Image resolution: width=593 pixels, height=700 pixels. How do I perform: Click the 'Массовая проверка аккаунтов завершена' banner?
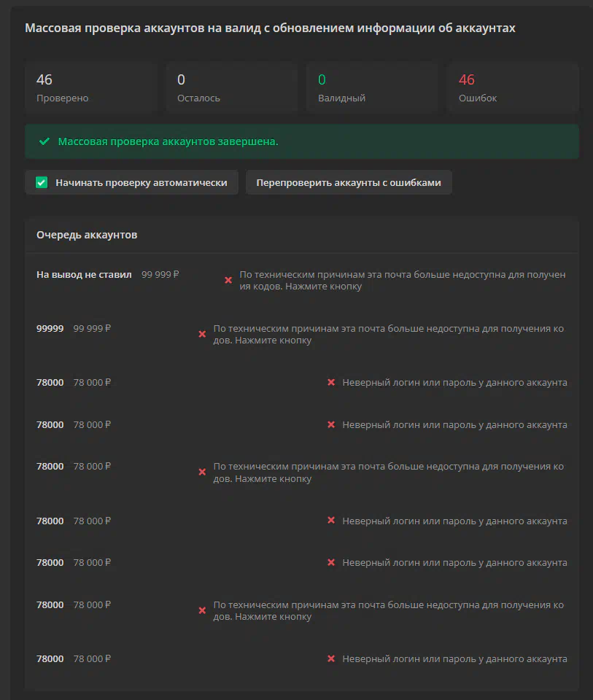(x=302, y=141)
